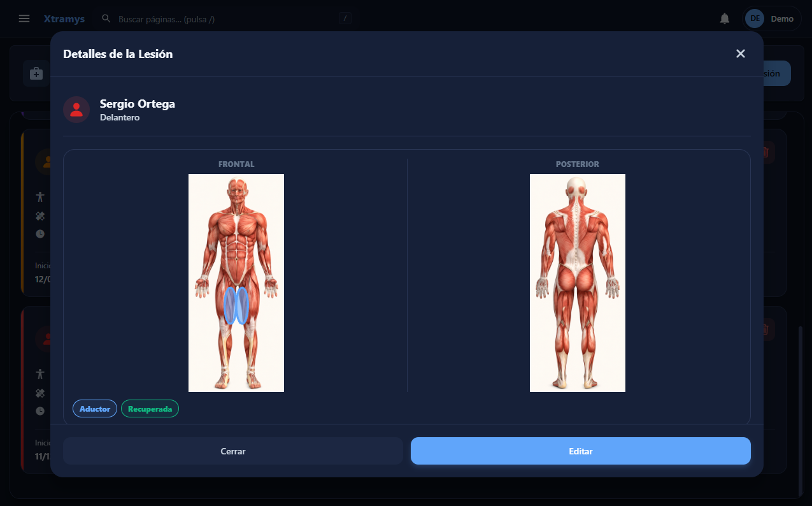This screenshot has width=812, height=506.
Task: Click the blue adductor injury marker
Action: click(x=236, y=305)
